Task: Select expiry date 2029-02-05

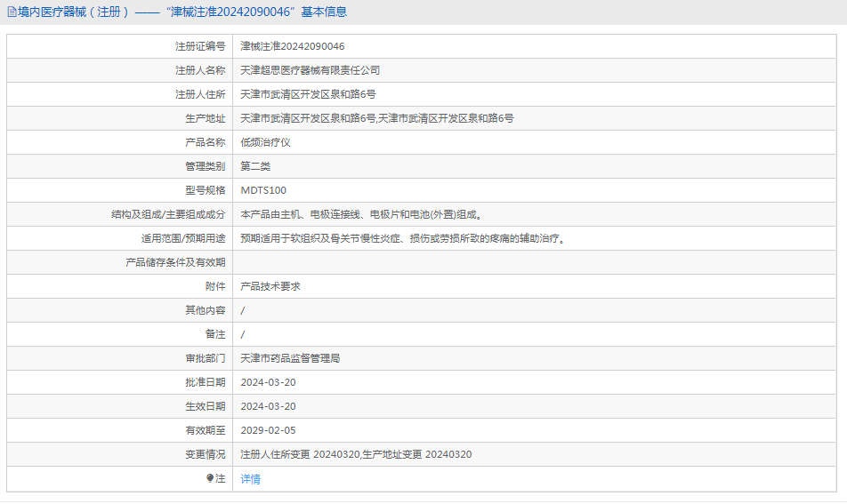Action: (x=268, y=430)
